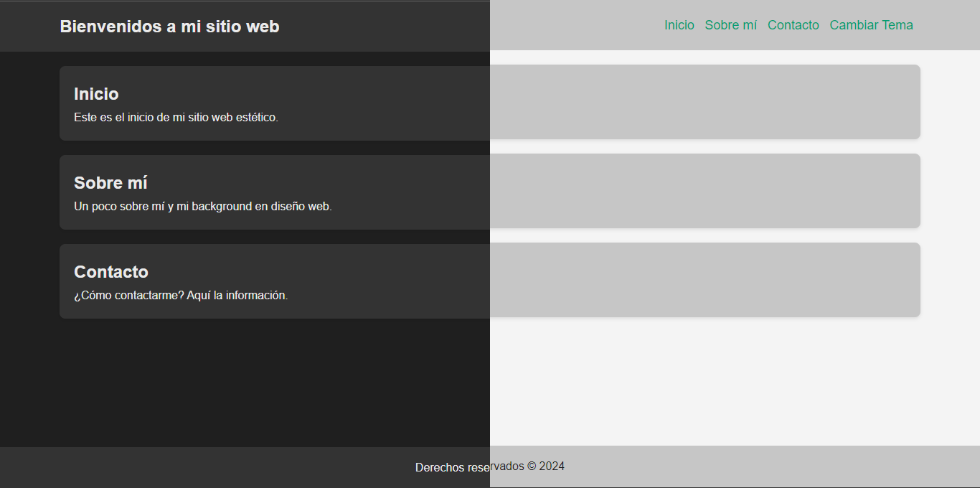Click the site title Bienvenidos a mi sitio web
The height and width of the screenshot is (488, 980).
[x=169, y=27]
